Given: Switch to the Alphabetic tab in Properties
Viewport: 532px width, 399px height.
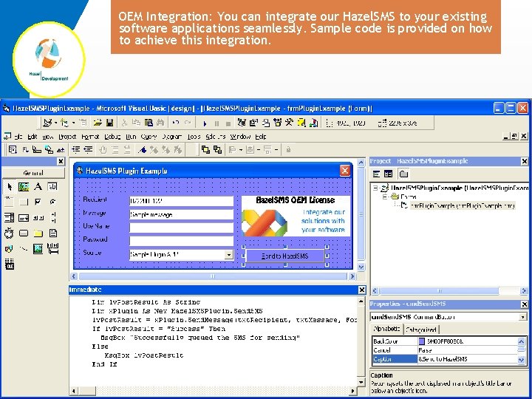Looking at the screenshot, I should pos(386,329).
